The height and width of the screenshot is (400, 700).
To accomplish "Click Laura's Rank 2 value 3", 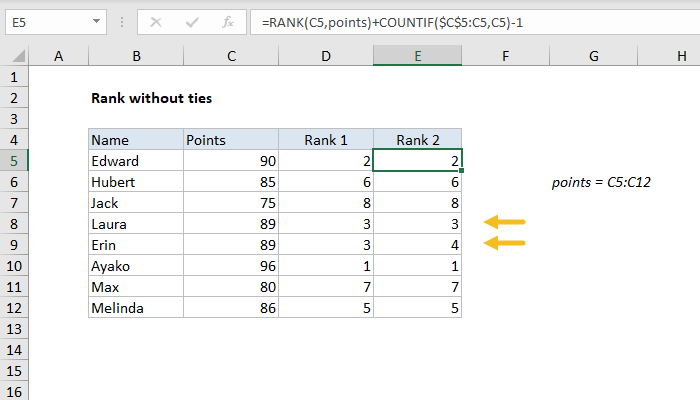I will [417, 224].
